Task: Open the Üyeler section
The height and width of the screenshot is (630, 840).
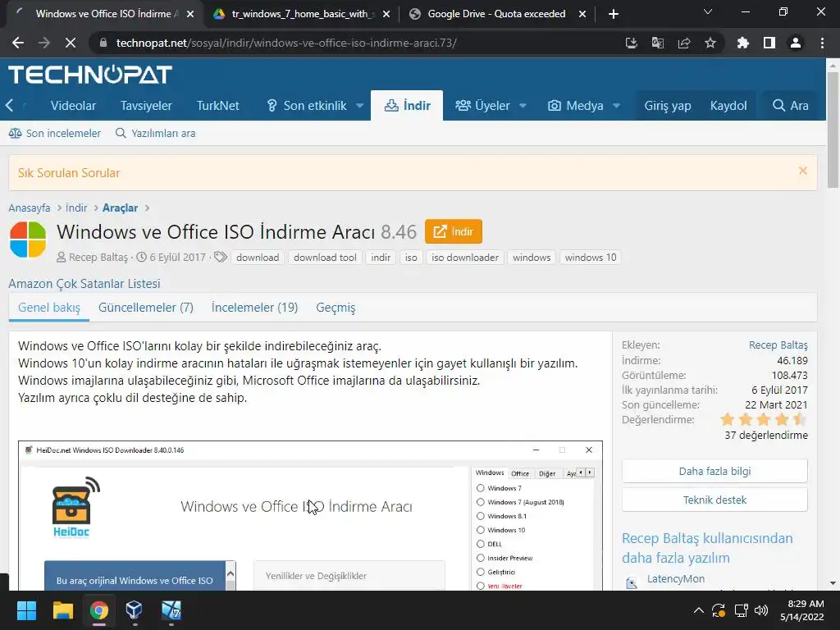Action: (x=482, y=106)
